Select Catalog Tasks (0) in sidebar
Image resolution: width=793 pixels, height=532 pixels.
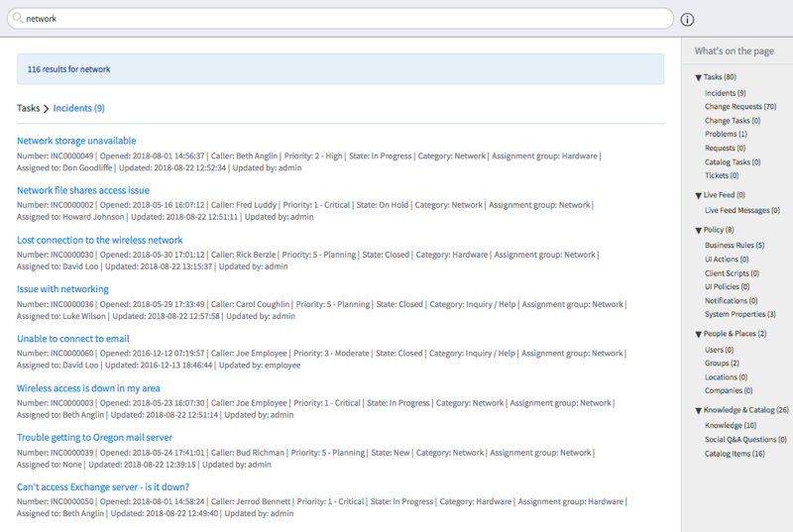pos(733,162)
